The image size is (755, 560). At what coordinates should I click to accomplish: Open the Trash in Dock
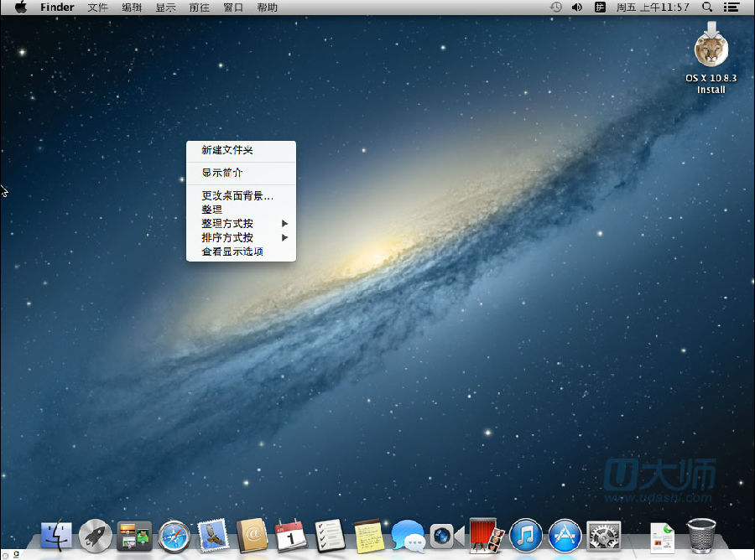point(701,534)
